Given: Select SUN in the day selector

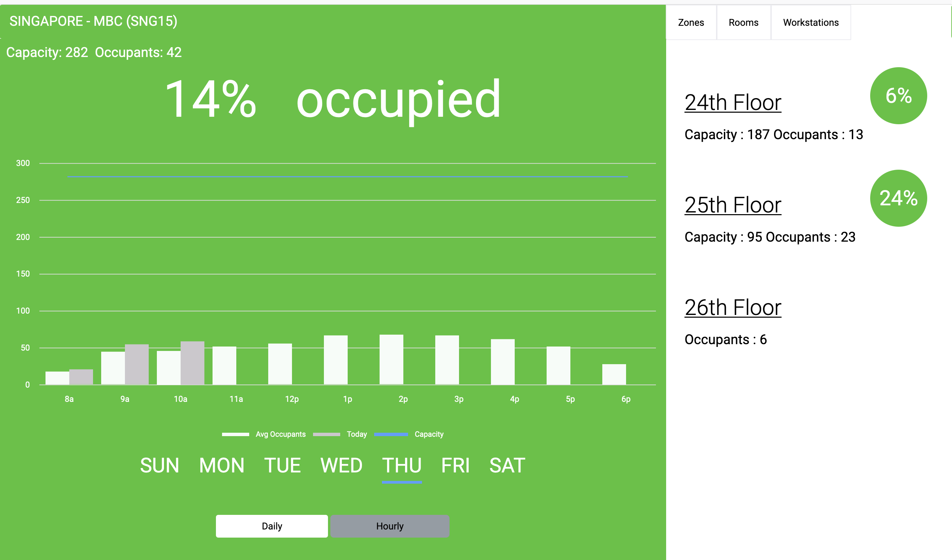Looking at the screenshot, I should tap(160, 465).
